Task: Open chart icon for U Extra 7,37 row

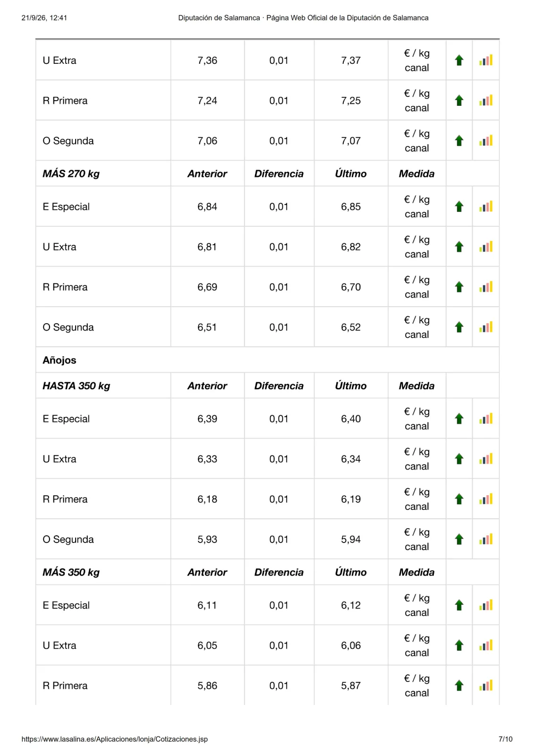Action: coord(486,60)
